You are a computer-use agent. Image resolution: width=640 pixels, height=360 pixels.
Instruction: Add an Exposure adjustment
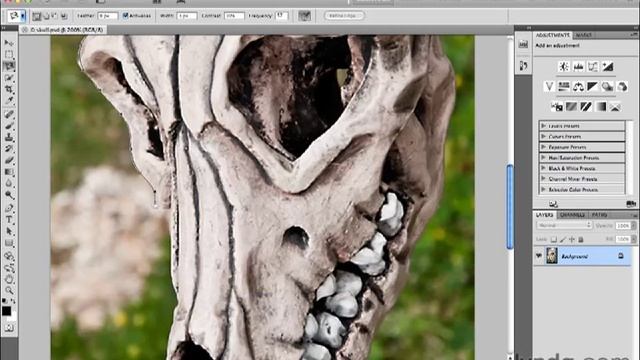(x=608, y=67)
